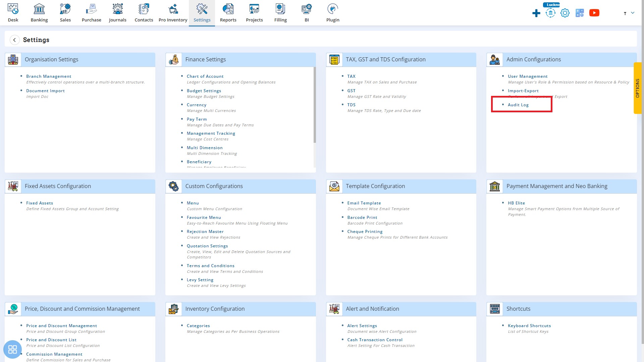Navigate back using the back arrow
This screenshot has width=644, height=362.
15,40
